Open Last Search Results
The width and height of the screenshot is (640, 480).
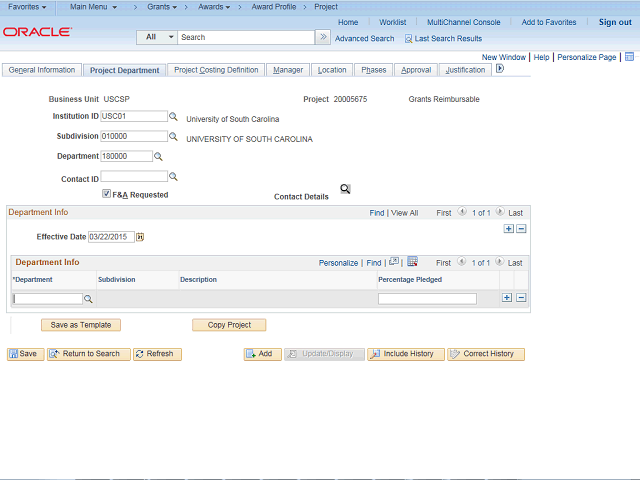443,38
